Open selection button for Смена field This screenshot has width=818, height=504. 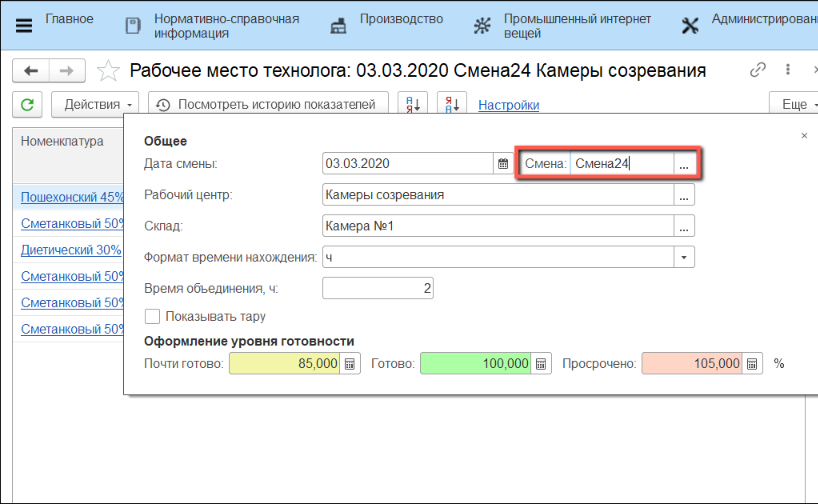click(684, 164)
